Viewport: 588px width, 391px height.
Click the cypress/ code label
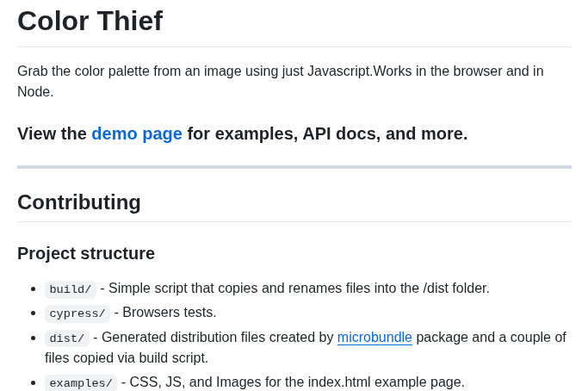click(77, 313)
